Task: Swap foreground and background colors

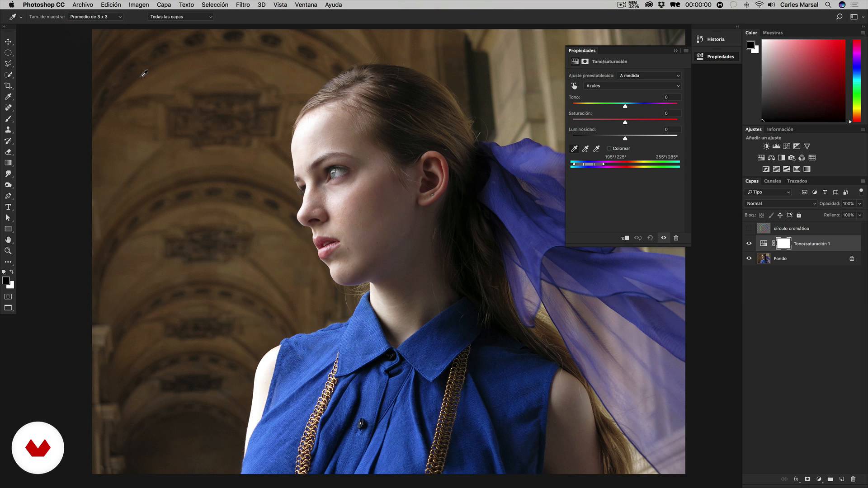Action: click(x=11, y=272)
